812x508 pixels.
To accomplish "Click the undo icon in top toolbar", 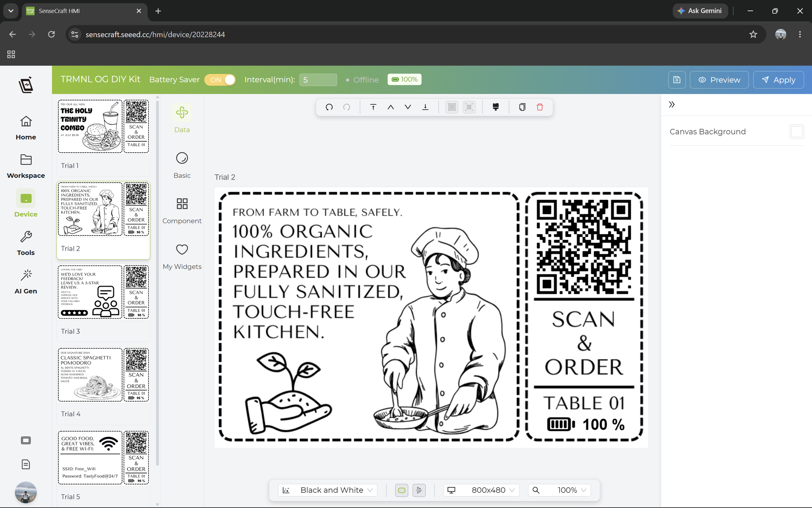I will tap(329, 107).
